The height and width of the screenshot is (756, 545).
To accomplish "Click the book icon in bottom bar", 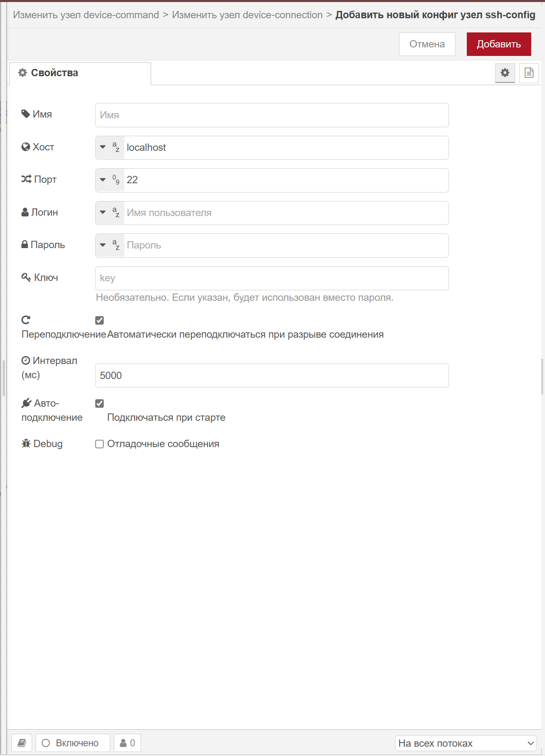I will [x=22, y=743].
